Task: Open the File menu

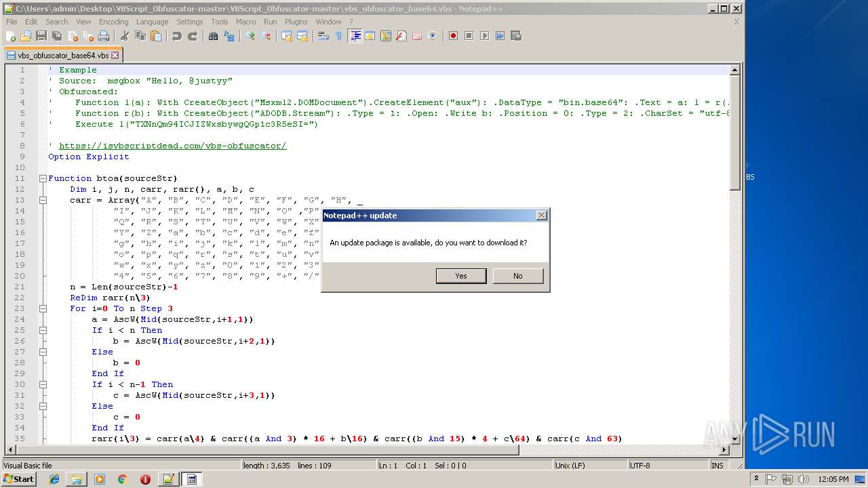Action: click(x=12, y=22)
